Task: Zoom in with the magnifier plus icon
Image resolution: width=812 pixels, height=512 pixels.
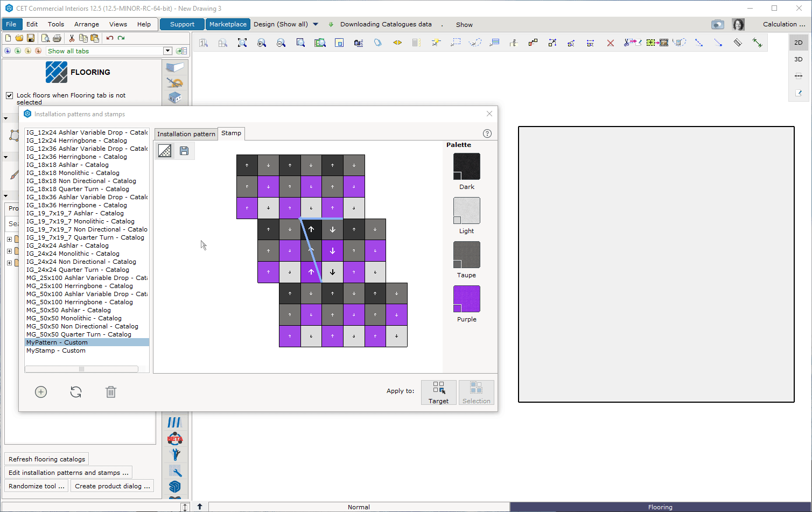Action: point(262,43)
